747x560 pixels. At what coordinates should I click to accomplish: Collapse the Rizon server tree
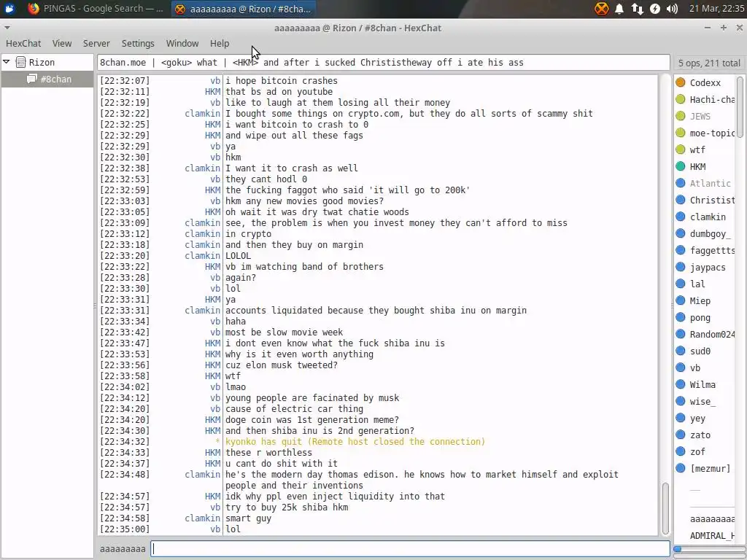[7, 62]
